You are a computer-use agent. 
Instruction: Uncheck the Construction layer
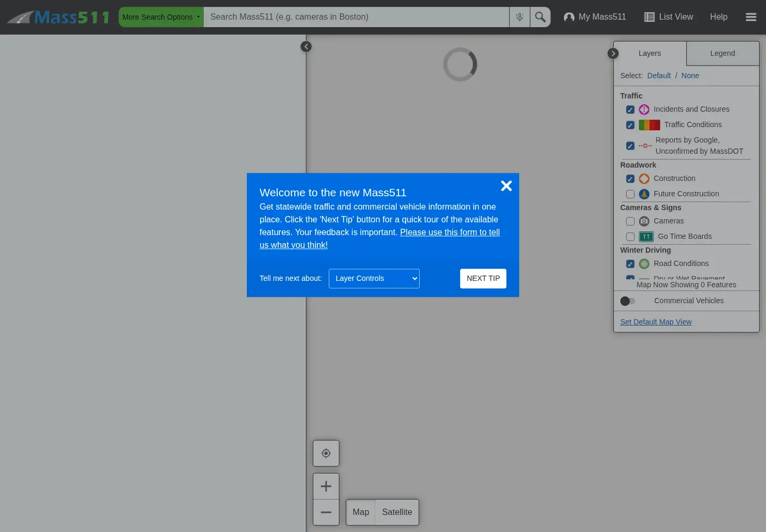630,179
